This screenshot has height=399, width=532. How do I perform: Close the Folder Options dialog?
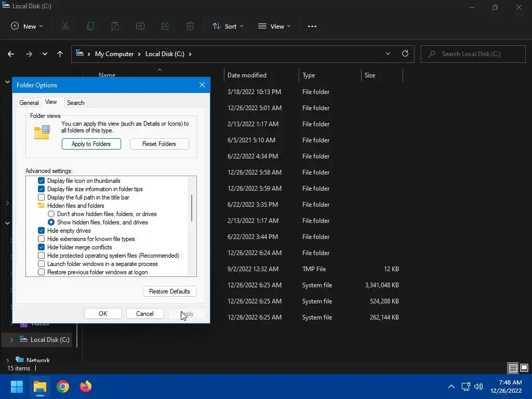(x=202, y=85)
